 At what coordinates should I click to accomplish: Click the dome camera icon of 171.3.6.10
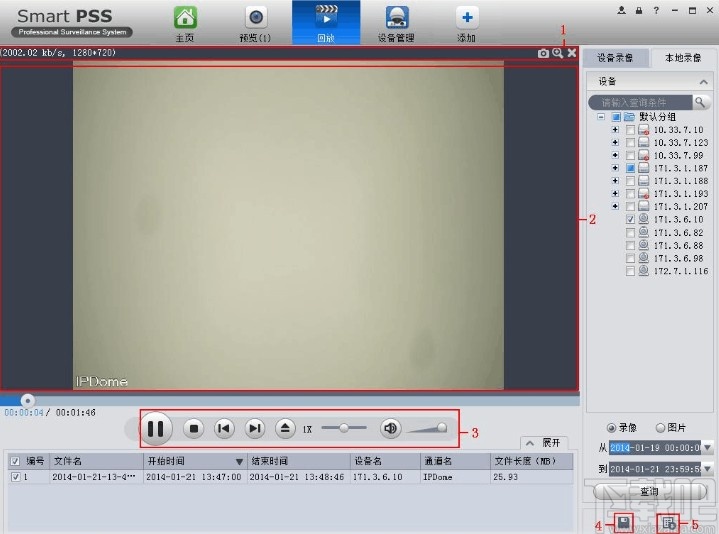[643, 219]
